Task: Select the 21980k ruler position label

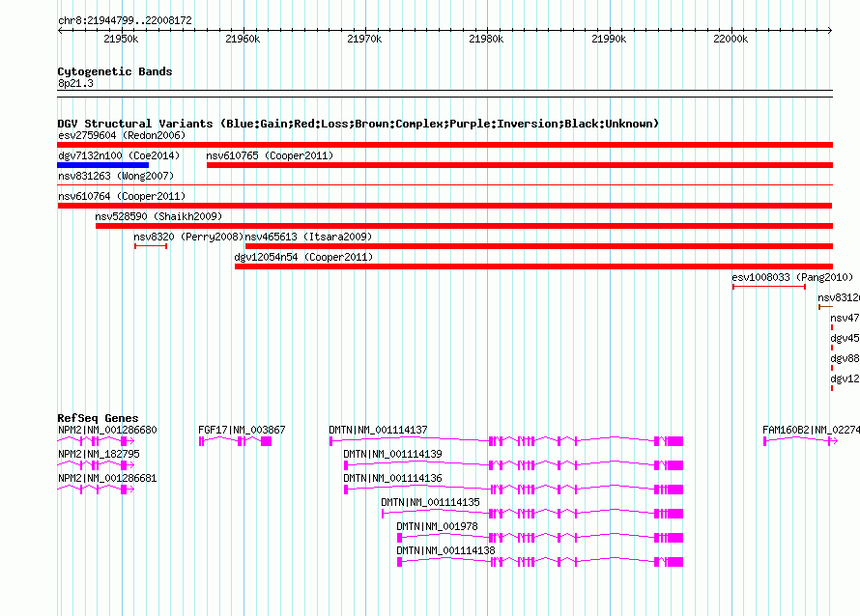Action: coord(486,39)
